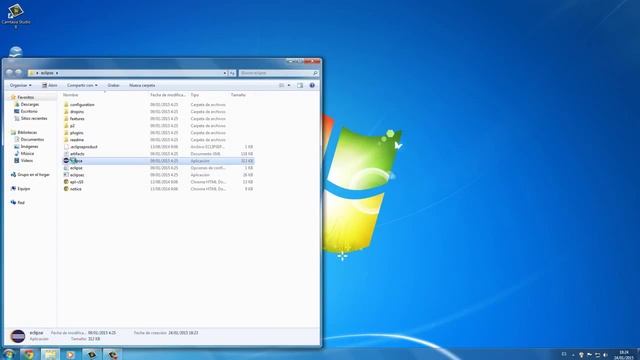Go forward with the Explorer forward arrow

pyautogui.click(x=18, y=73)
